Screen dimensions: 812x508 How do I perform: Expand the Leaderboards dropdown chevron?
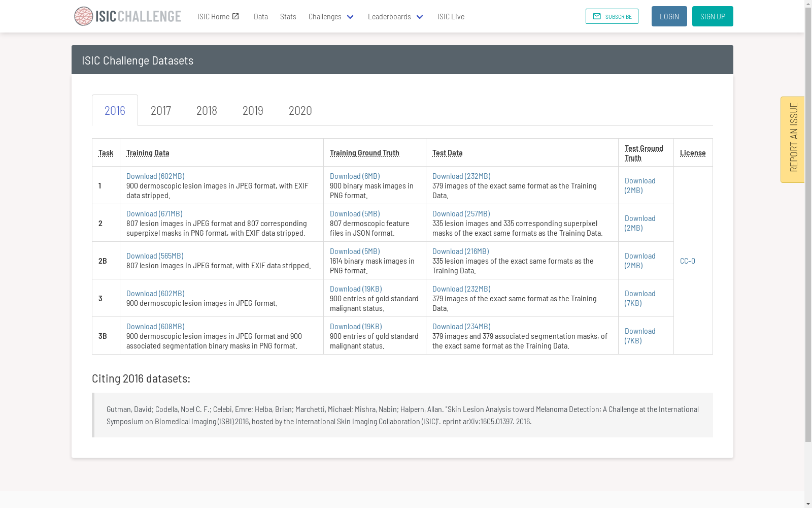(x=420, y=17)
